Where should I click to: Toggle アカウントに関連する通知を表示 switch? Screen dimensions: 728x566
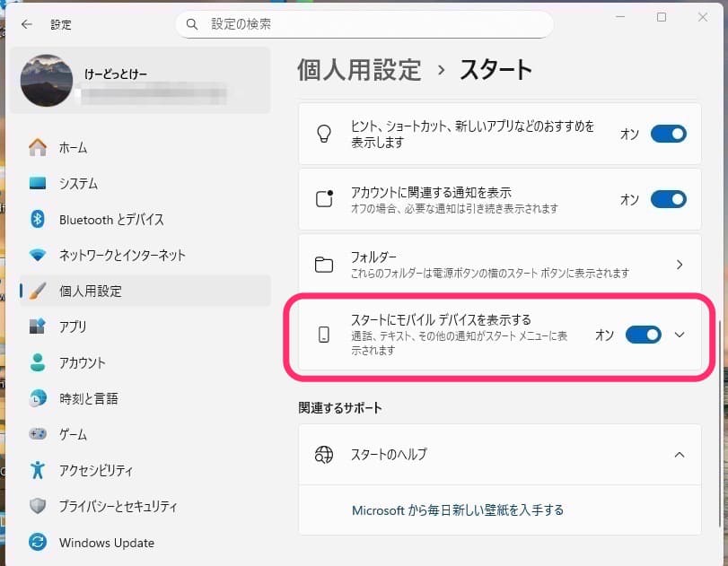(668, 199)
